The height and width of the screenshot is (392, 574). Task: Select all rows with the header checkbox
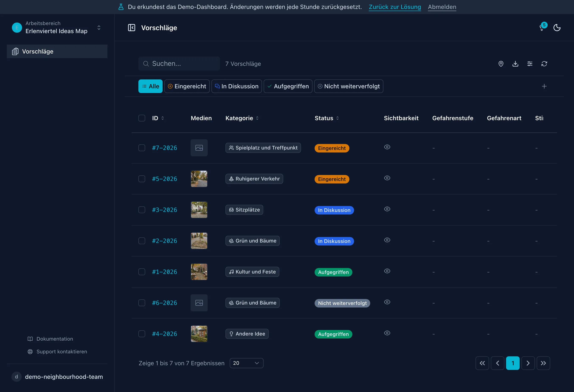142,118
